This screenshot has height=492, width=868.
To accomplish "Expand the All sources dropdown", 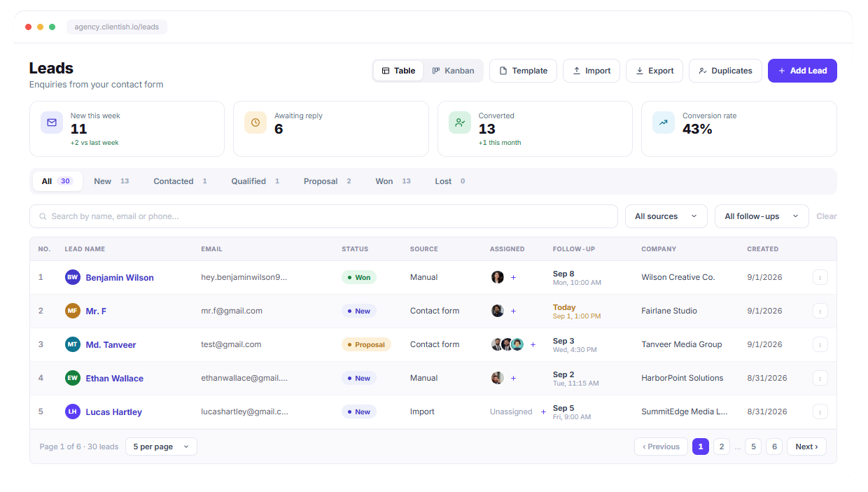I will [x=666, y=216].
